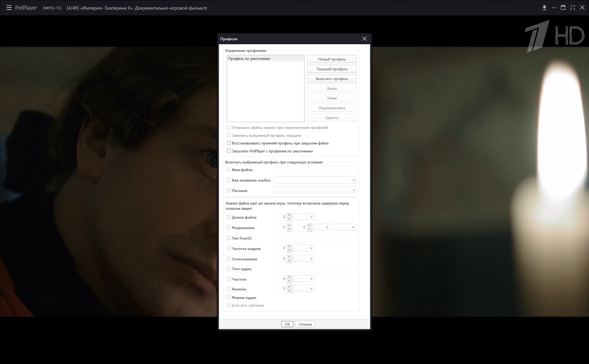
Task: Open the PotPlayer hamburger main menu
Action: [9, 8]
